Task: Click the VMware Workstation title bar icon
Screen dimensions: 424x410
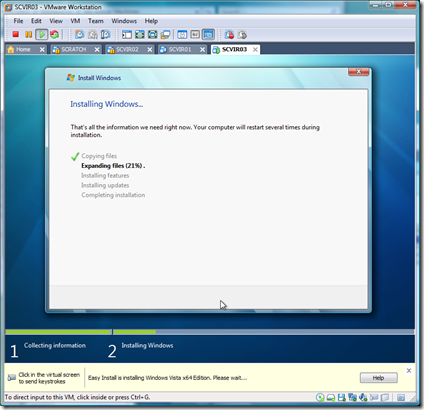Action: pyautogui.click(x=8, y=7)
